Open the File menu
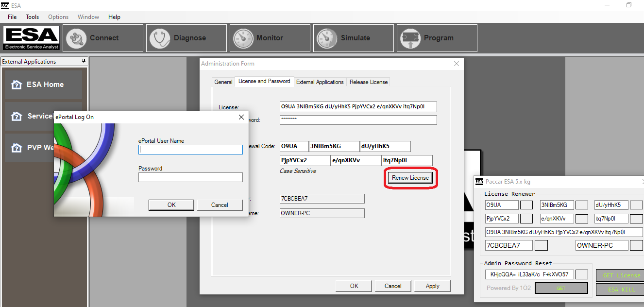The height and width of the screenshot is (307, 644). (12, 17)
